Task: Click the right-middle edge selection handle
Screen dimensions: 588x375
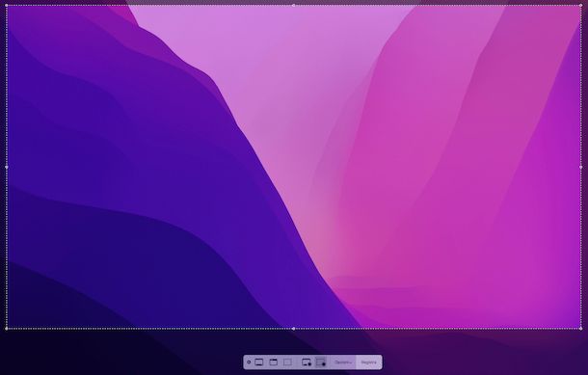Action: [581, 167]
